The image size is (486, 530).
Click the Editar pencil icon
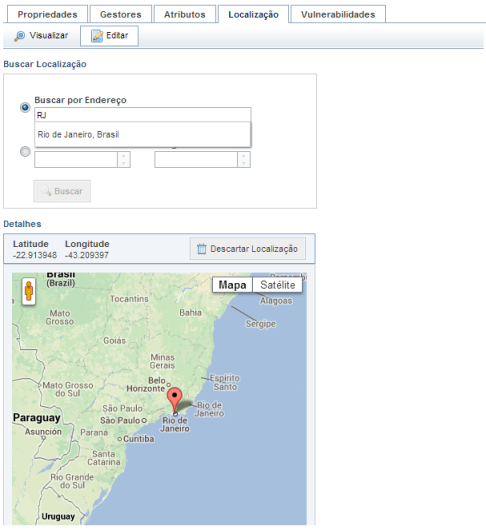(x=97, y=36)
